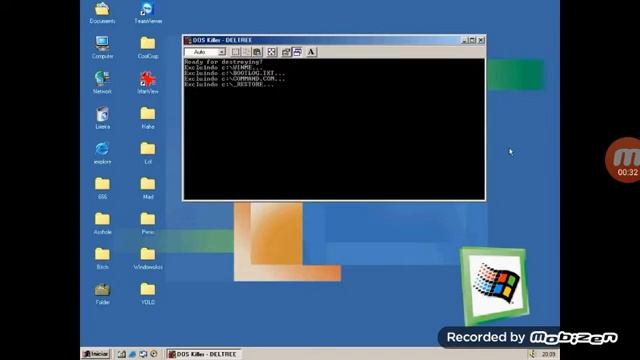Open the YOLO folder on desktop

click(148, 293)
